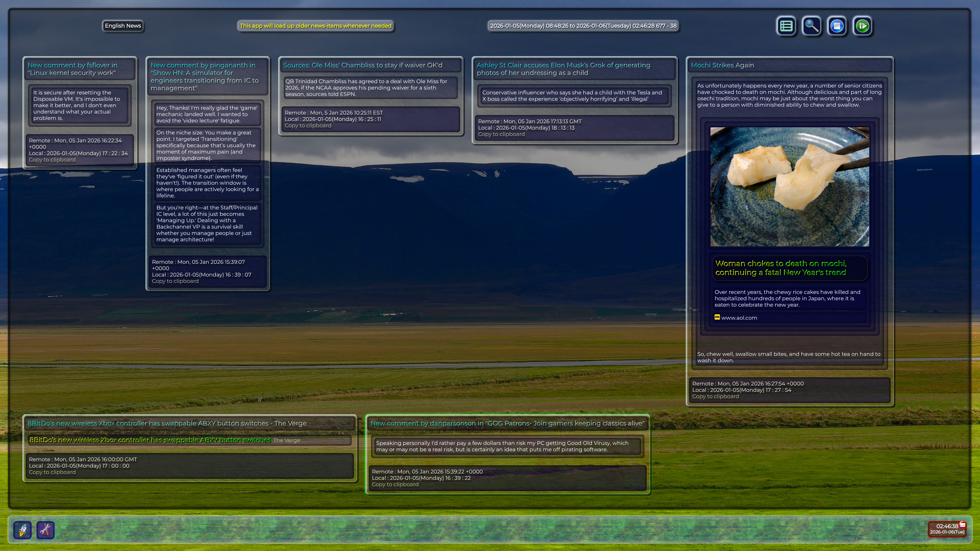980x551 pixels.
Task: Open 'Woman chokes to death on mochi' link
Action: point(780,268)
